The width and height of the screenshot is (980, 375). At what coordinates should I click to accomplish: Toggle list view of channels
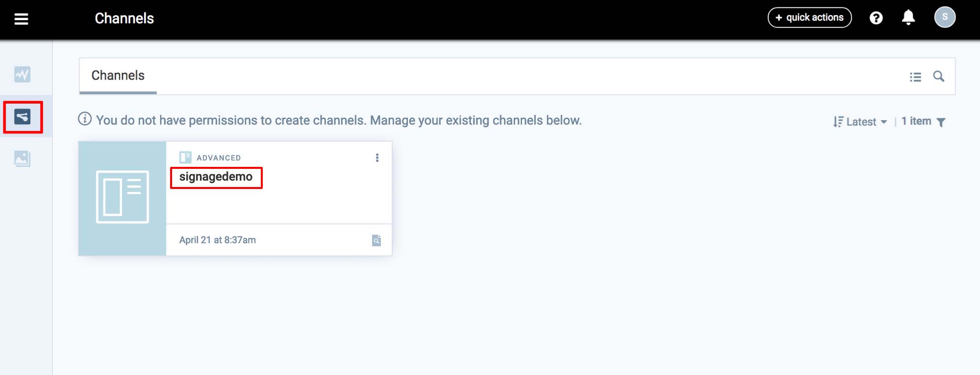click(x=915, y=77)
